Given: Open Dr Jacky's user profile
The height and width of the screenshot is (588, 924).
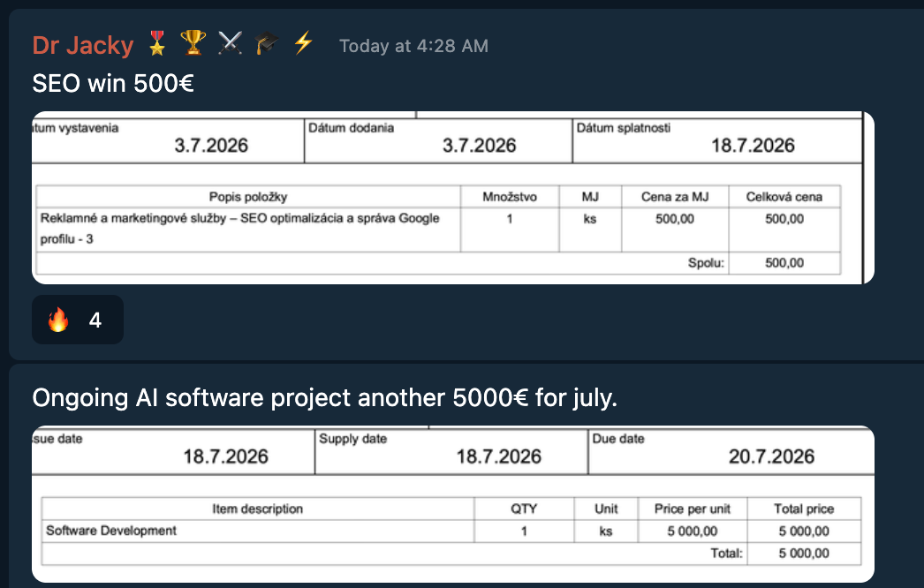Looking at the screenshot, I should [x=83, y=45].
